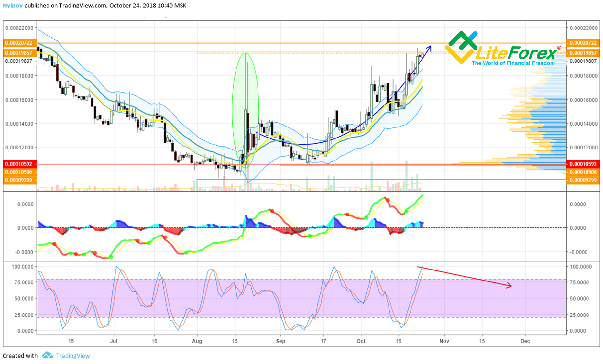This screenshot has height=364, width=603.
Task: Select the orange 0.00009299 label on right axis
Action: tap(583, 180)
